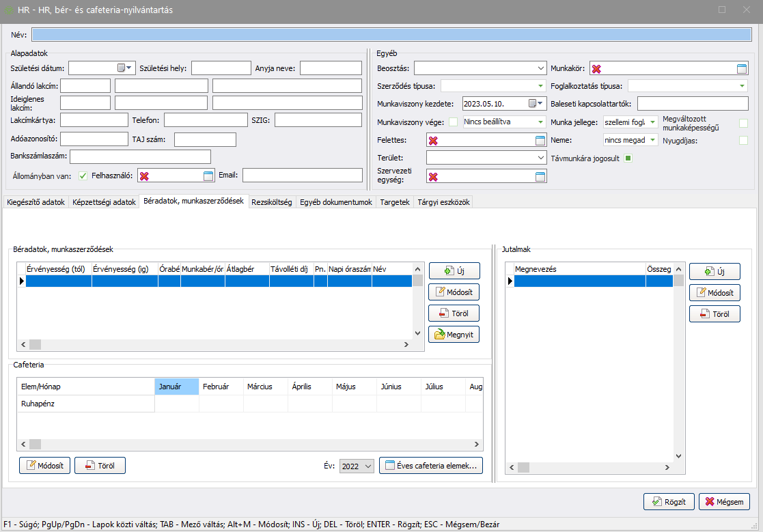This screenshot has width=763, height=532.
Task: Open the Születési dátum calendar picker
Action: point(122,68)
